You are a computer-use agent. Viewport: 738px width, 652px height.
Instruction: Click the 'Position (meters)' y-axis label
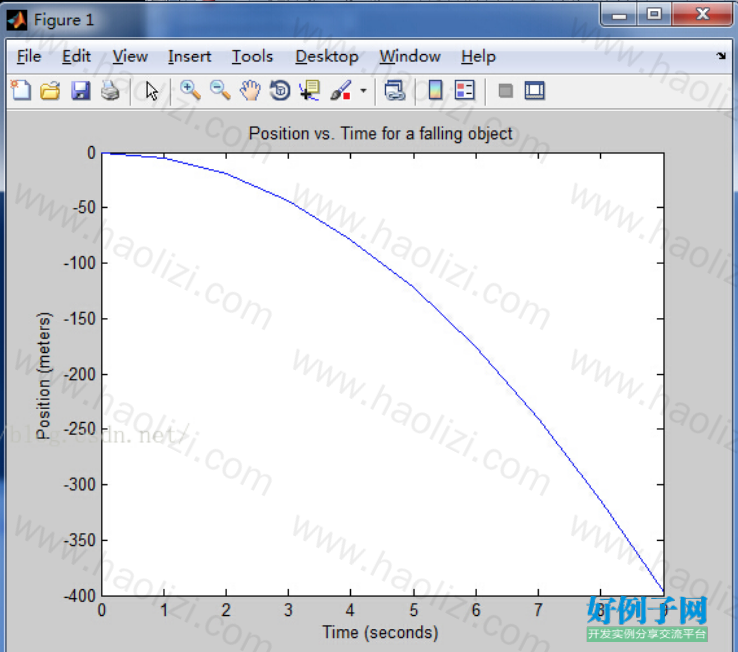pos(43,375)
